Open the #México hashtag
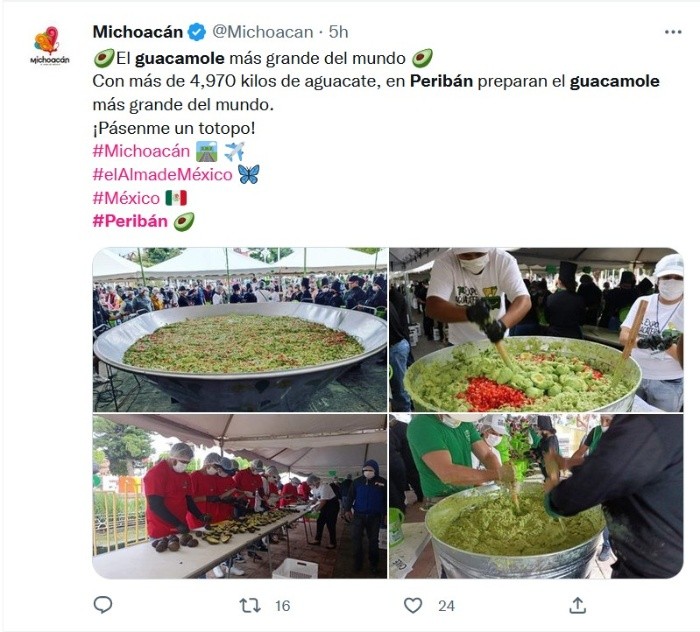The height and width of the screenshot is (632, 700). 126,198
